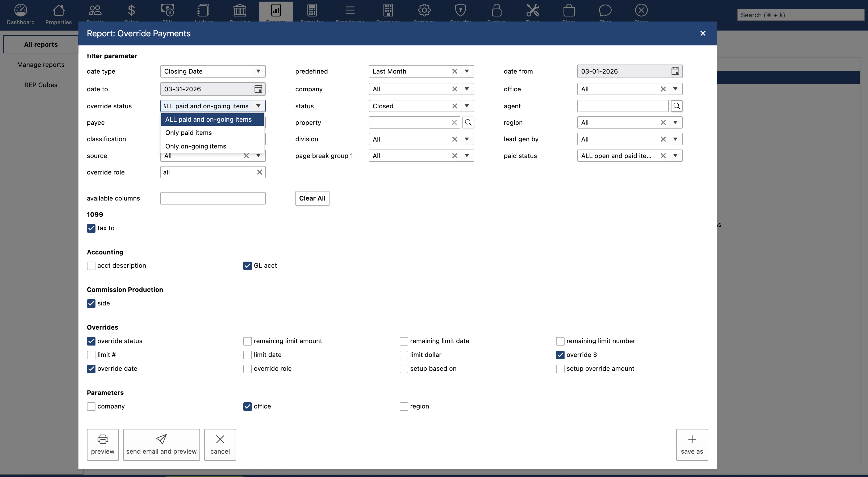The height and width of the screenshot is (477, 868).
Task: Click the Dashboard gauge icon
Action: pos(20,10)
